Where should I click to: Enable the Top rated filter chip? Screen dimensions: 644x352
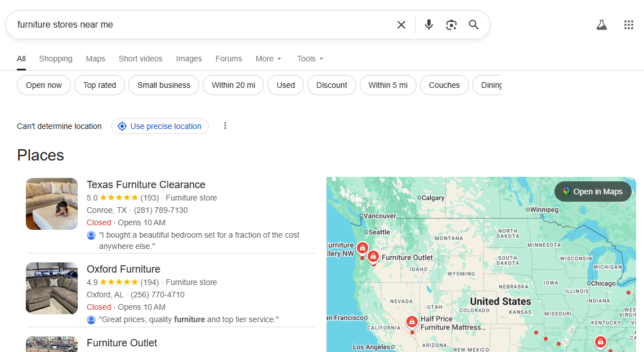100,85
